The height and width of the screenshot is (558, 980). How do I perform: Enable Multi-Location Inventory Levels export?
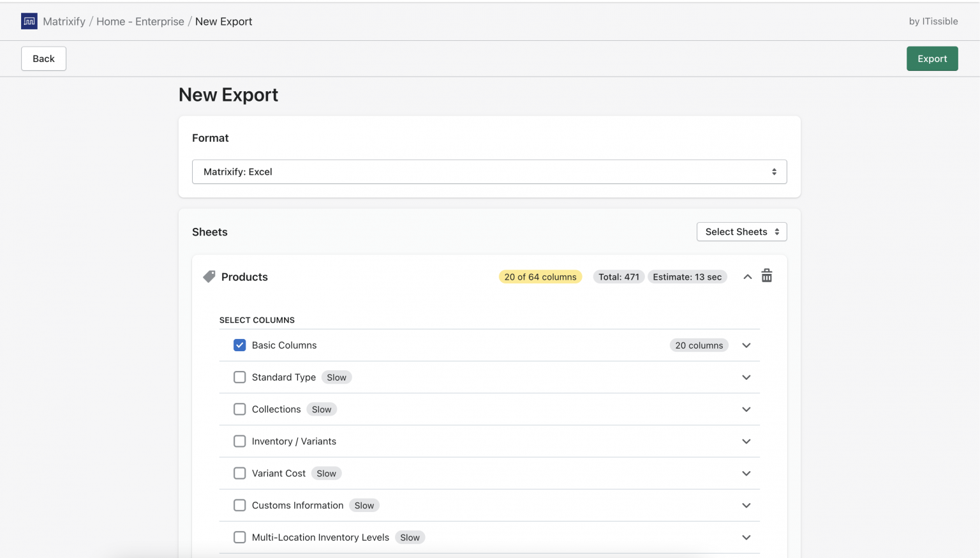coord(239,537)
